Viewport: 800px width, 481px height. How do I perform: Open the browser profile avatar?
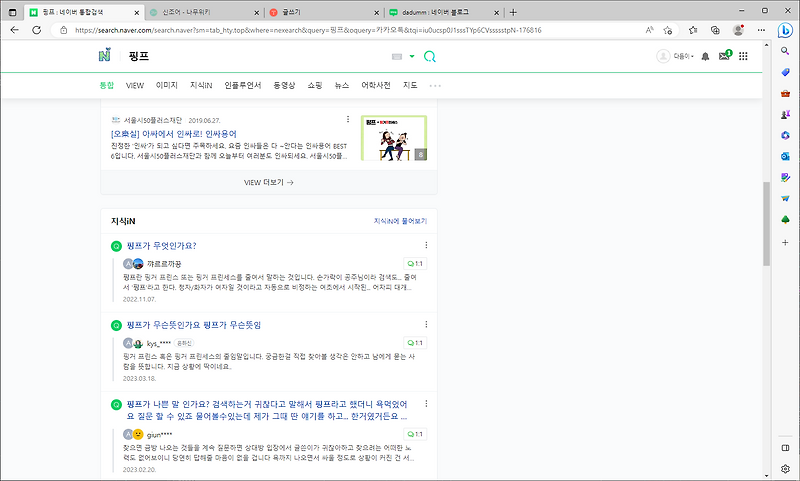tap(738, 30)
